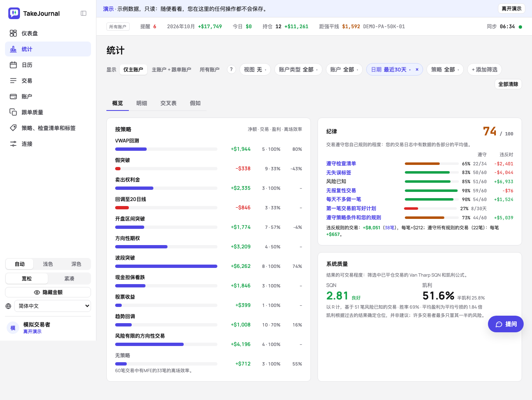Select 主账户 + 跟单账户 display option
Image resolution: width=532 pixels, height=400 pixels.
[171, 70]
